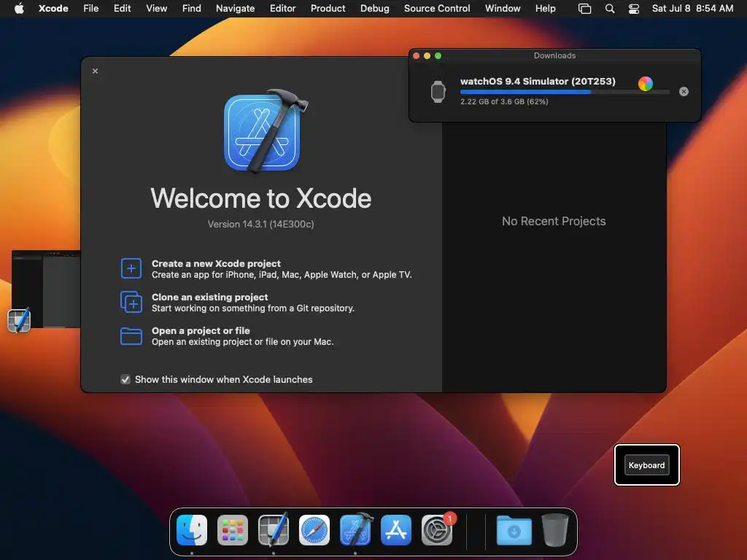747x560 pixels.
Task: Open the Debug menu
Action: (374, 8)
